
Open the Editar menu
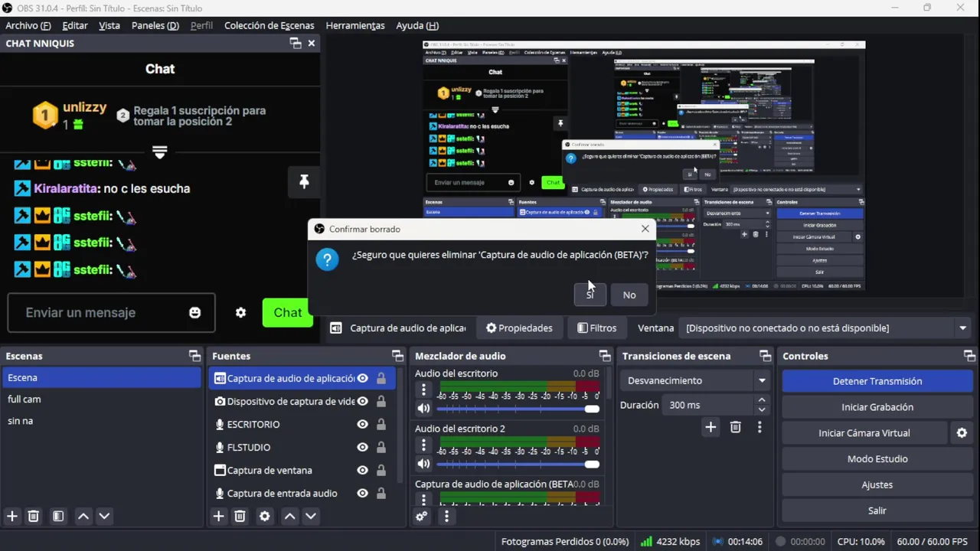pyautogui.click(x=75, y=25)
